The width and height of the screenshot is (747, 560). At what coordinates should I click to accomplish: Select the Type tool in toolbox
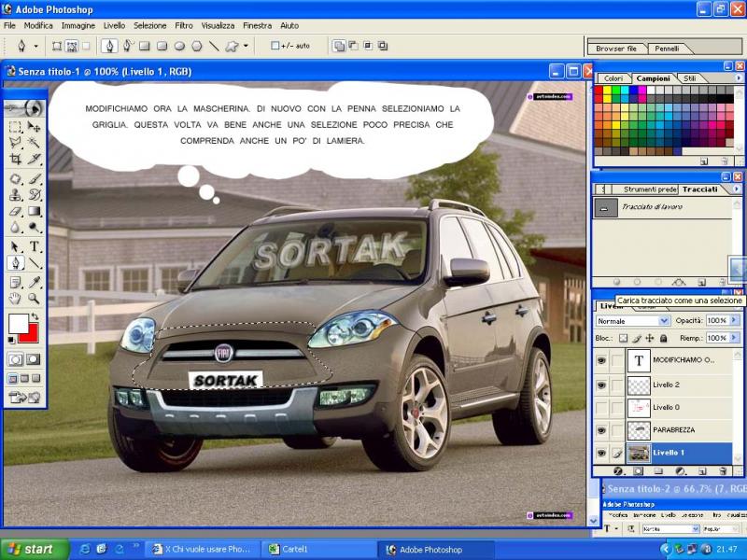pyautogui.click(x=34, y=246)
